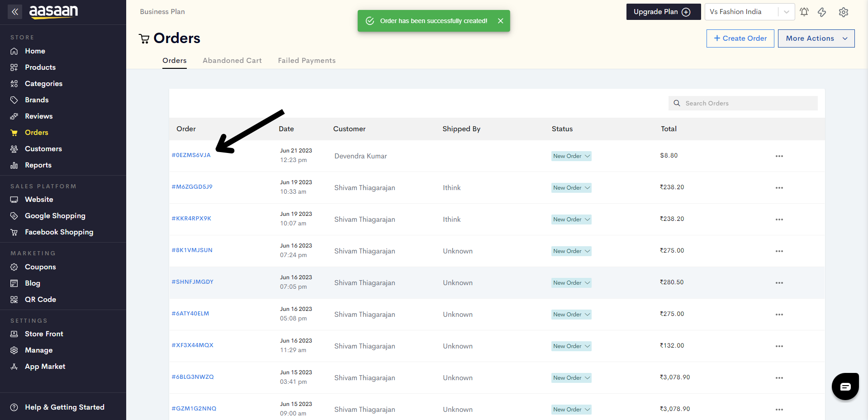Change status dropdown for order #KKR4RPX9K
The height and width of the screenshot is (420, 868).
[571, 220]
